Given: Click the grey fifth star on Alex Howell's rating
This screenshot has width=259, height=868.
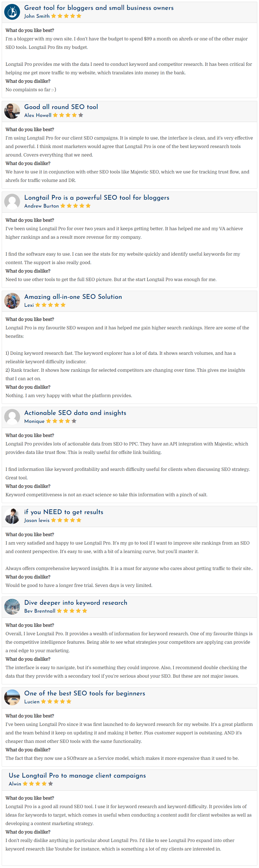Looking at the screenshot, I should tap(81, 115).
